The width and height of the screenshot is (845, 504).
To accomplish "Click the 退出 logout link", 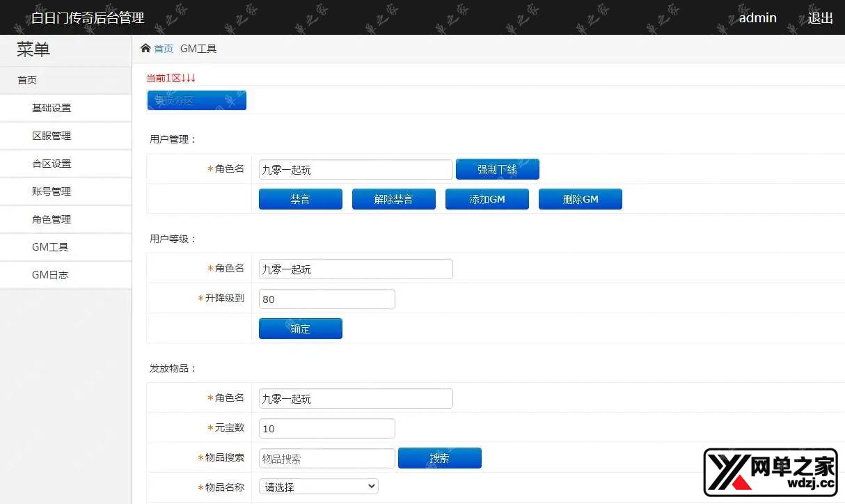I will pos(819,18).
